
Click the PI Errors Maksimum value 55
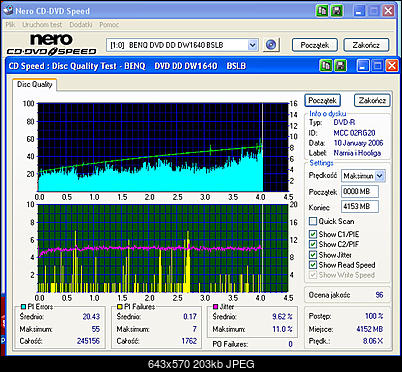click(x=96, y=329)
